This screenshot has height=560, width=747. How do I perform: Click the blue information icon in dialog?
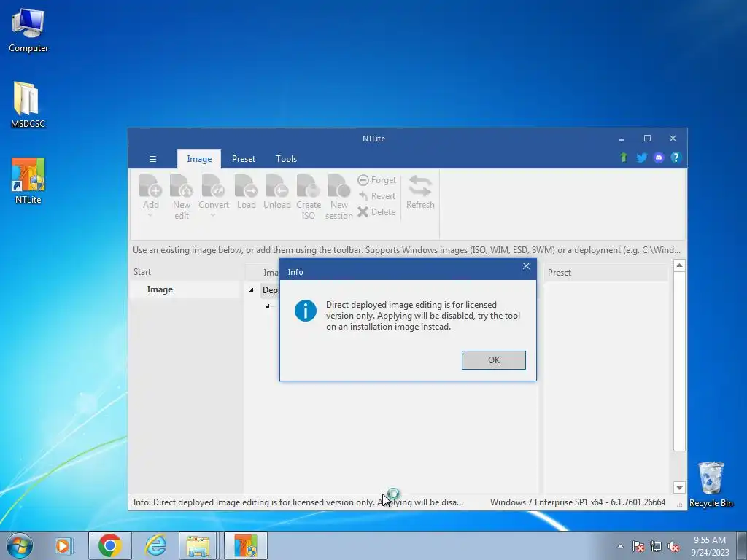coord(306,311)
